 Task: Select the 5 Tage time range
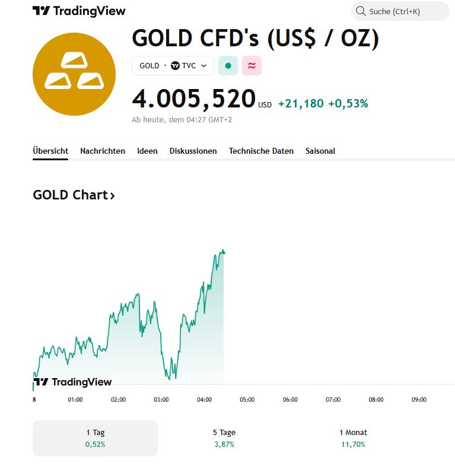224,438
